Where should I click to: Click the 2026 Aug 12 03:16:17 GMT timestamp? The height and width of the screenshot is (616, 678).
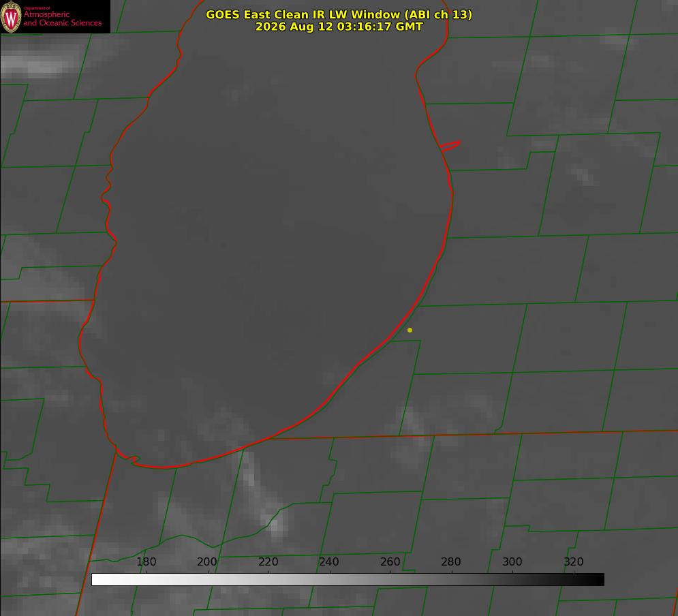pyautogui.click(x=339, y=27)
